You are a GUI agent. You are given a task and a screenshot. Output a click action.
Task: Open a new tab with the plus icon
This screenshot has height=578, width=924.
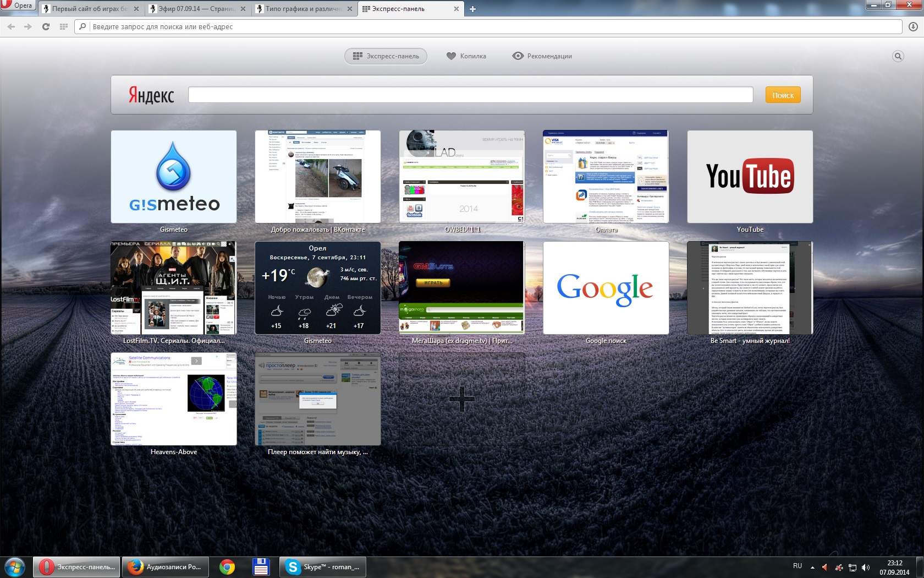point(472,9)
